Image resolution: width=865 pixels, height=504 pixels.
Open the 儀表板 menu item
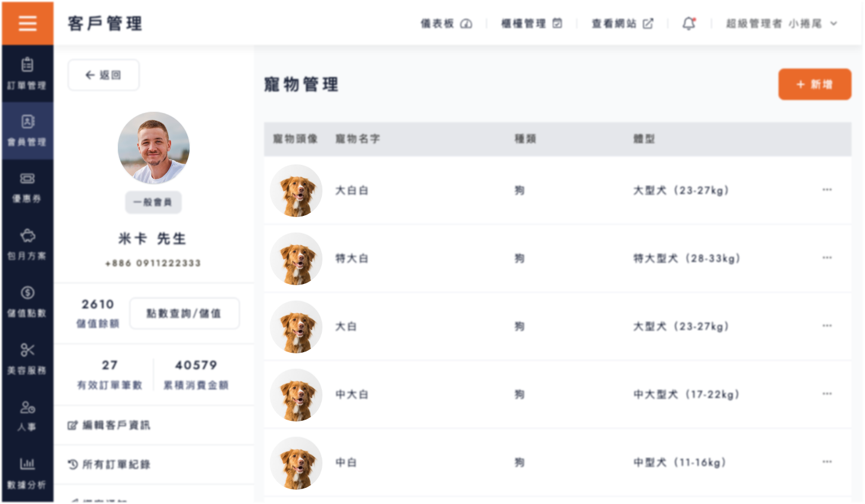coord(446,23)
